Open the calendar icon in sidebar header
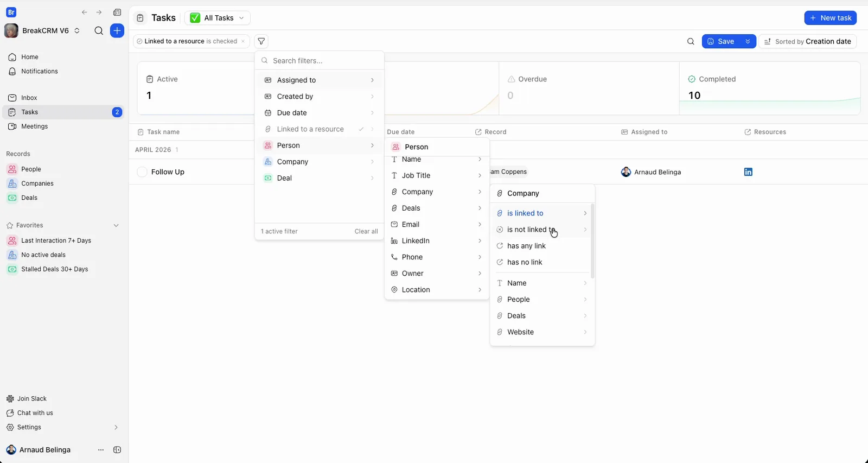Screen dimensions: 868x463 pos(117,12)
